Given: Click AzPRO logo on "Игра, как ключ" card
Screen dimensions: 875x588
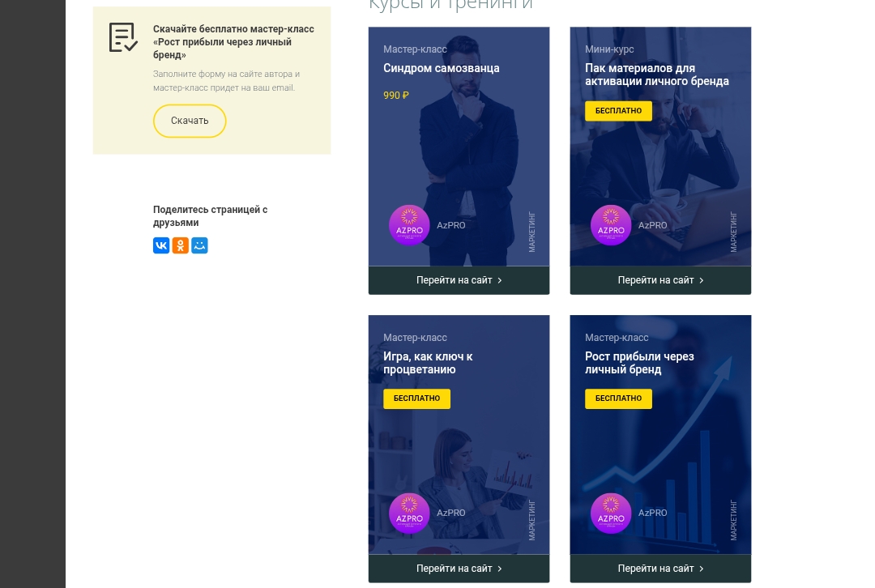Looking at the screenshot, I should (x=409, y=513).
